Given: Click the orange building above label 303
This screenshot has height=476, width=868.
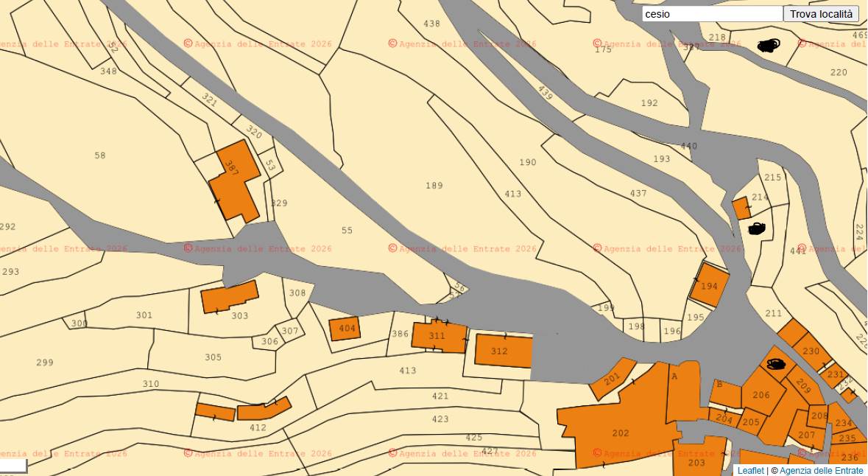Looking at the screenshot, I should click(x=229, y=296).
